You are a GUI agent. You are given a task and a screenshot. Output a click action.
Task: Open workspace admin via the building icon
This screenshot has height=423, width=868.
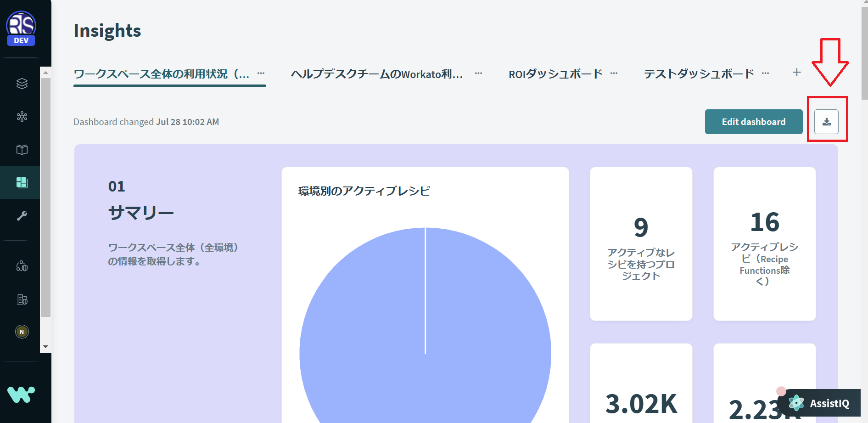coord(20,299)
